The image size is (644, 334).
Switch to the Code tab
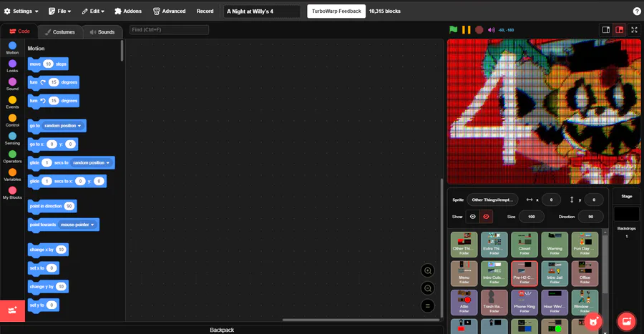(19, 31)
